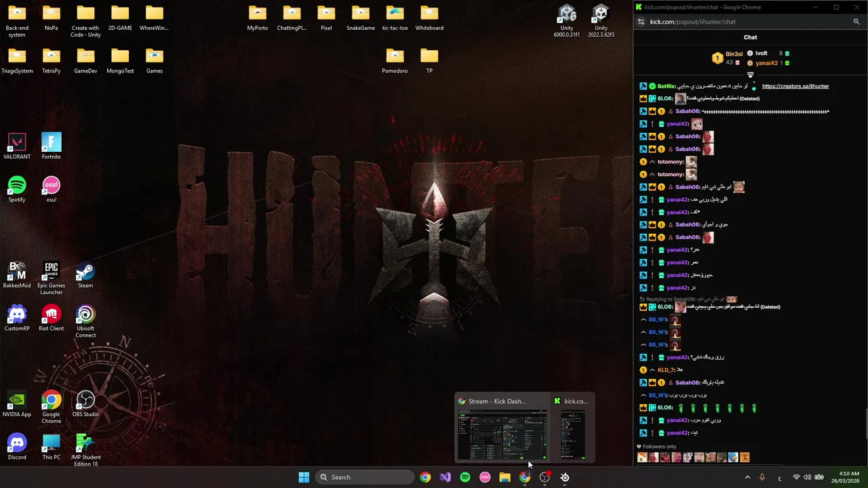Open the This PC desktop icon
This screenshot has height=488, width=868.
[x=51, y=447]
